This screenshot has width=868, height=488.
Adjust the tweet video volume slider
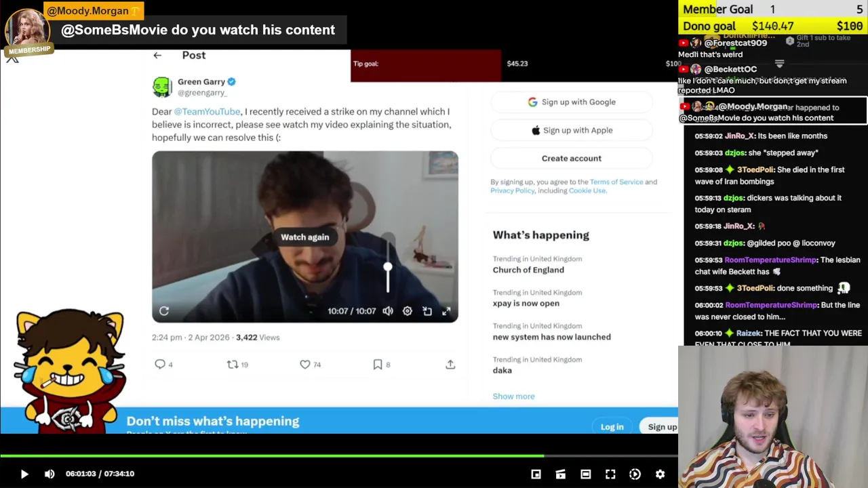point(388,268)
